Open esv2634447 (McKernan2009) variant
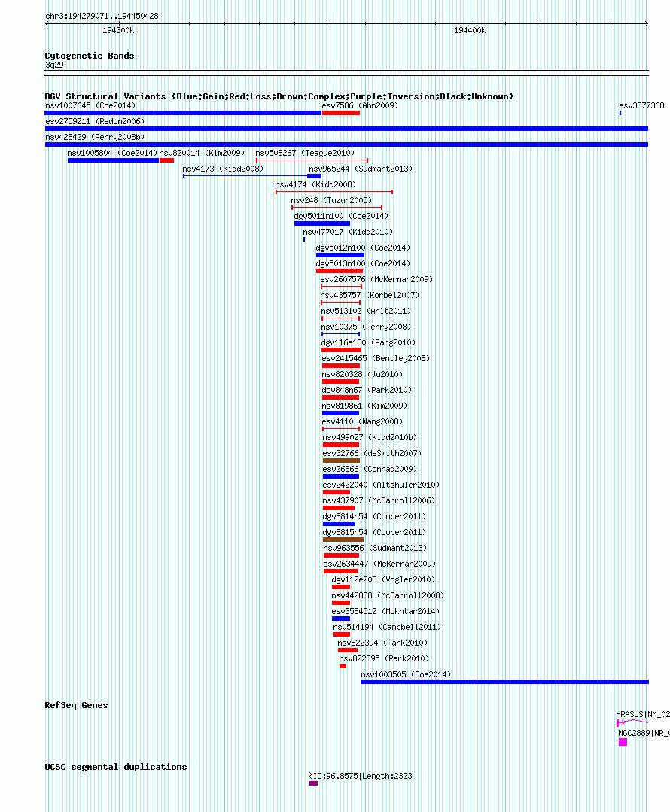Image resolution: width=670 pixels, height=812 pixels. click(380, 564)
